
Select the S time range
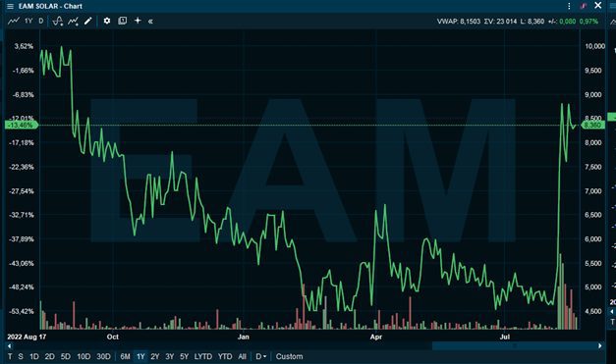pos(21,356)
